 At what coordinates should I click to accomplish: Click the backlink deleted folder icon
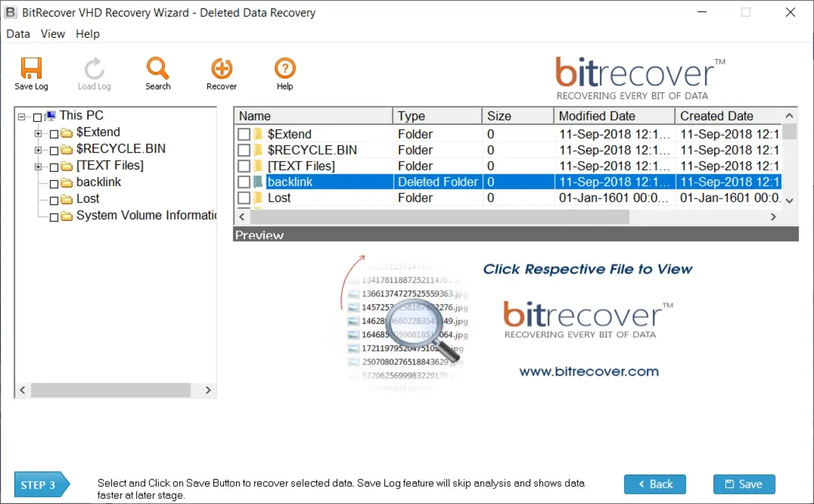(258, 181)
